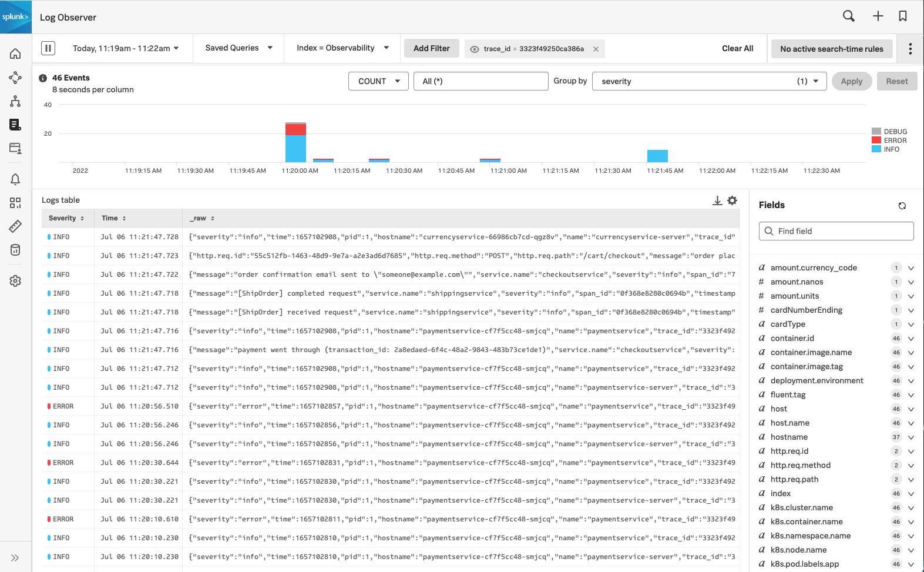Open ERROR log at 11:20:56.510

[390, 406]
